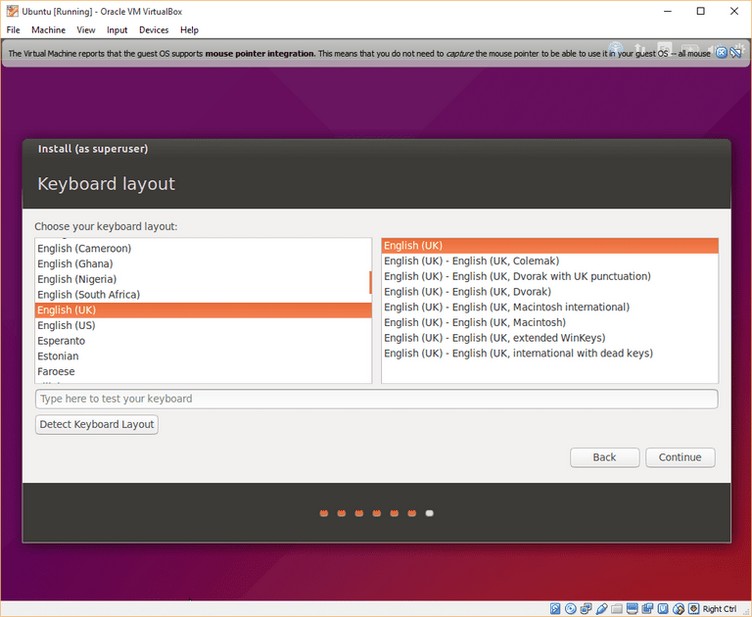Select Dvorak with UK punctuation variant

coord(550,276)
